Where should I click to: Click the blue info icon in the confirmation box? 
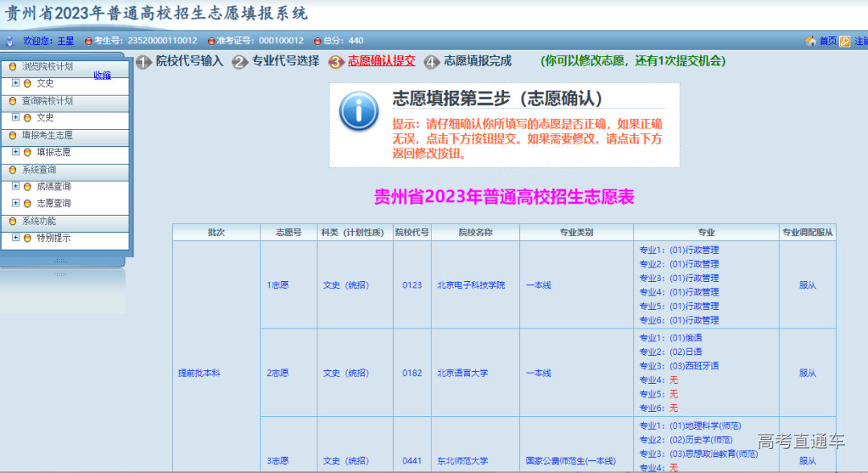358,112
